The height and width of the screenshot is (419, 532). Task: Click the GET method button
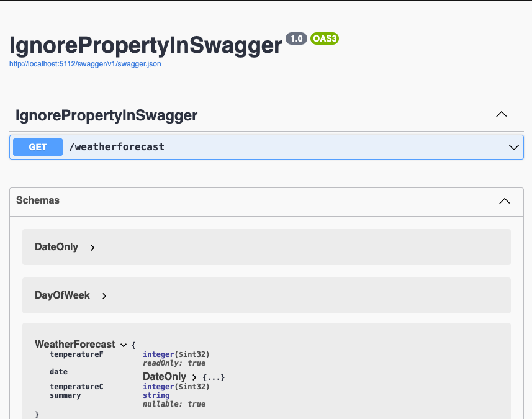point(38,147)
